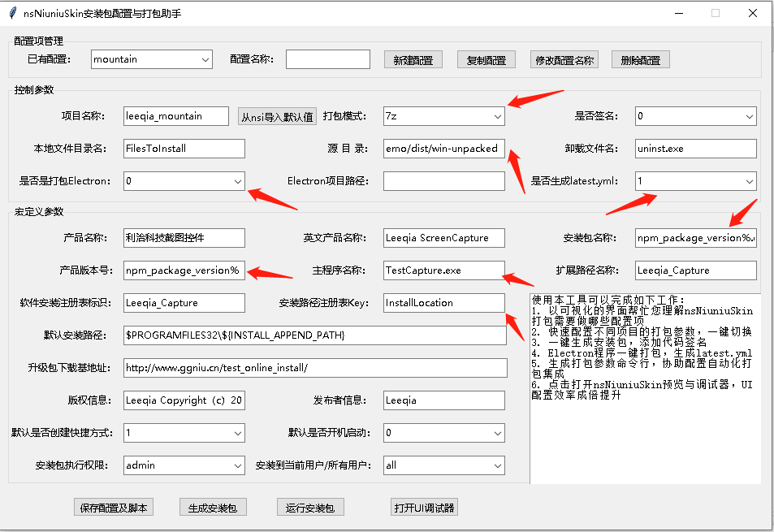Viewport: 774px width, 532px height.
Task: Expand the 默认是否开机启动 dropdown
Action: click(443, 433)
